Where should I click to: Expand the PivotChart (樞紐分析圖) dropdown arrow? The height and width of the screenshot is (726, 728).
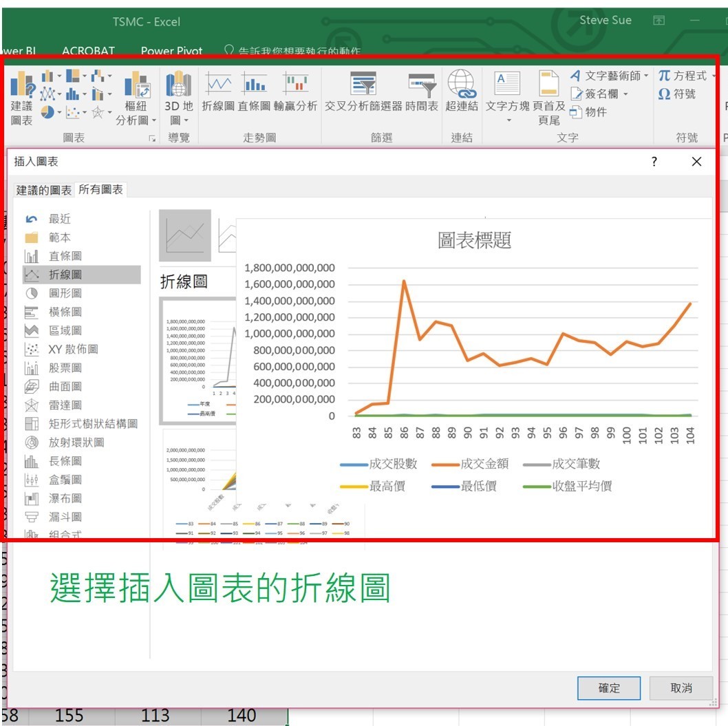153,120
